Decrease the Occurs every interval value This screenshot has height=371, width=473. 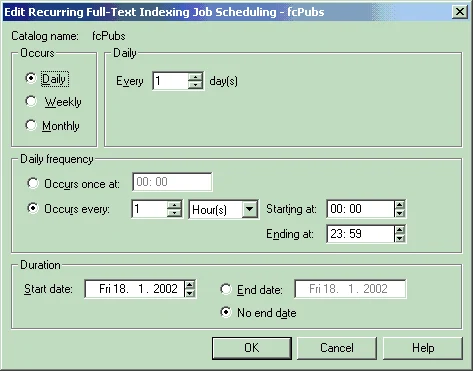point(174,213)
